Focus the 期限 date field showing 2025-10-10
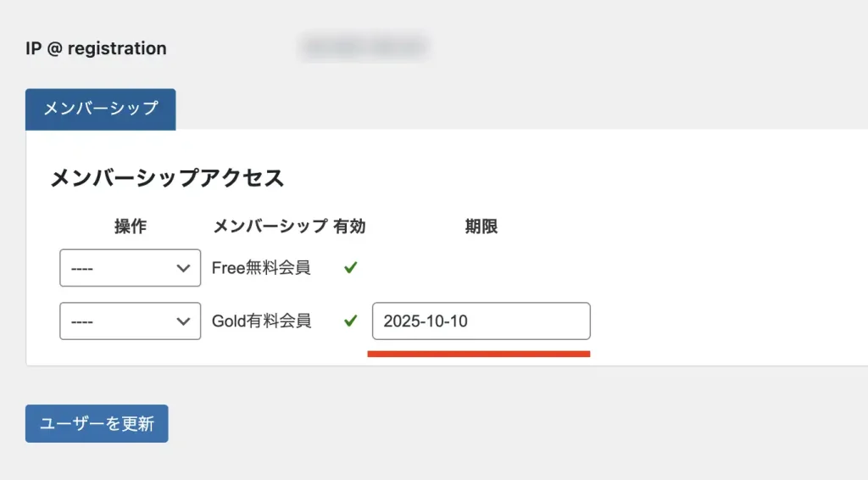868x480 pixels. (481, 321)
